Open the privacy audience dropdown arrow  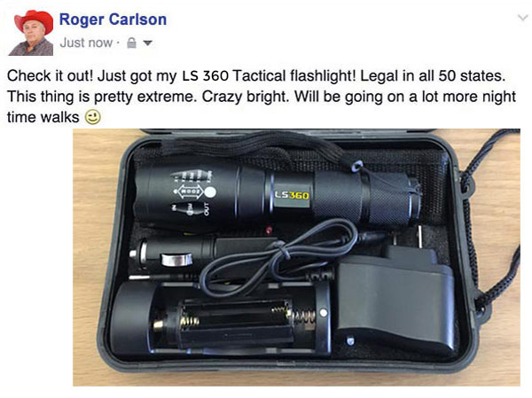147,43
